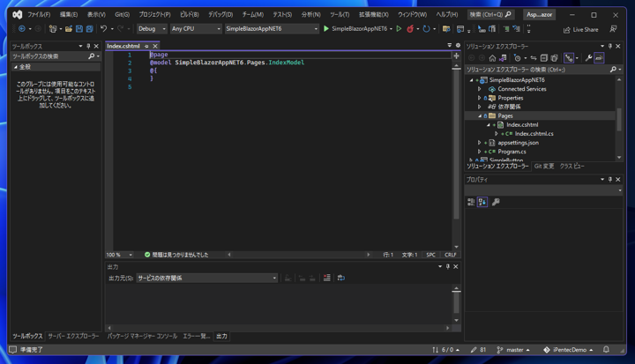Click the Properties wrench icon in Solution Explorer
635x364 pixels.
[588, 58]
